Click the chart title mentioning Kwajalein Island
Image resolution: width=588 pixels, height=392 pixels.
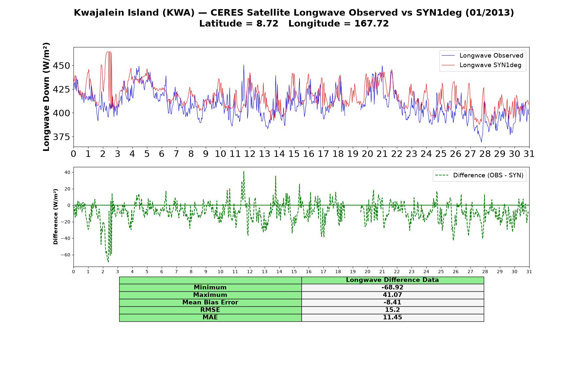[x=294, y=13]
